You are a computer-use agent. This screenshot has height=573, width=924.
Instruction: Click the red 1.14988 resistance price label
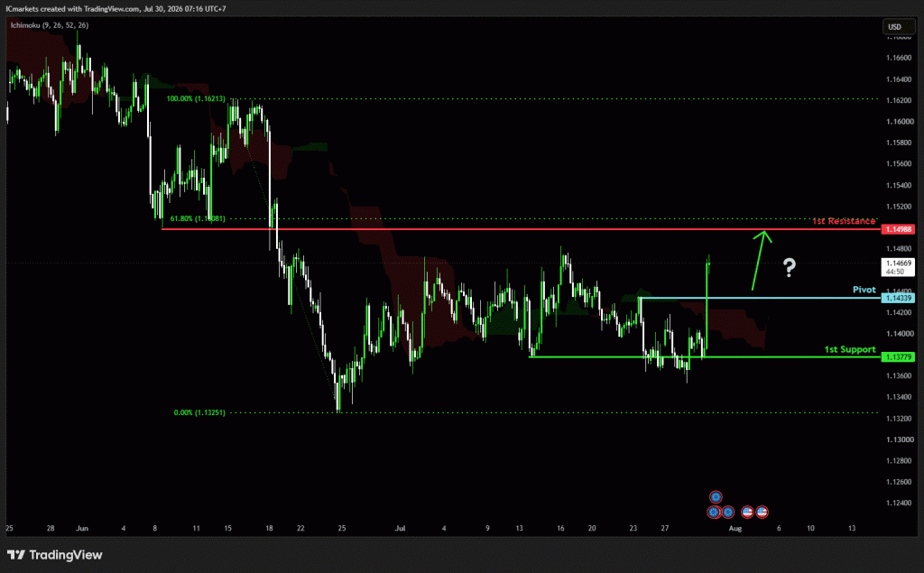898,229
